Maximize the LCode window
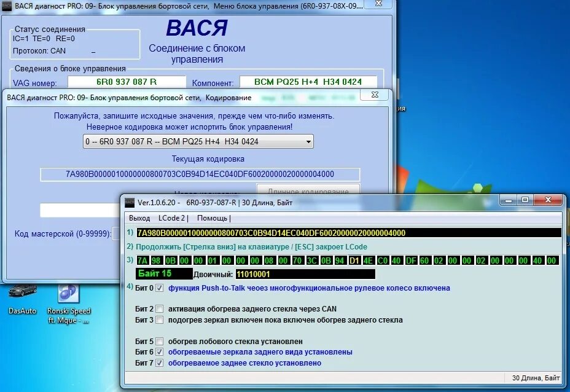This screenshot has width=570, height=392. [x=525, y=200]
